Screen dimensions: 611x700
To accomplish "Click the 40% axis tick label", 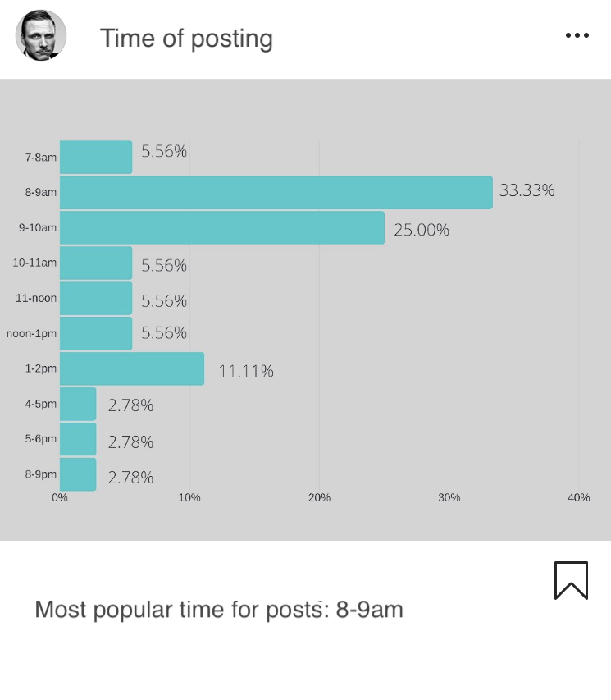I will [579, 497].
